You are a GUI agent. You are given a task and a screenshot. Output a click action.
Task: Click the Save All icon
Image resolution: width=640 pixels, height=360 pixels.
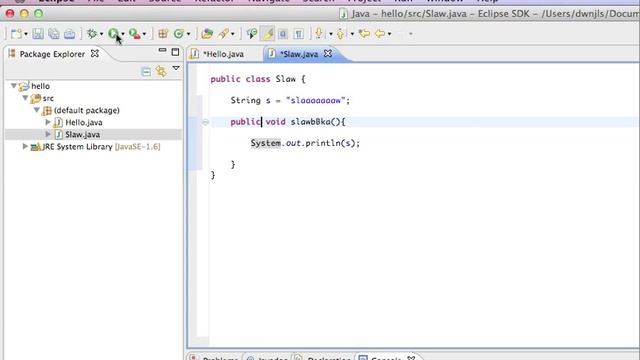(x=53, y=34)
